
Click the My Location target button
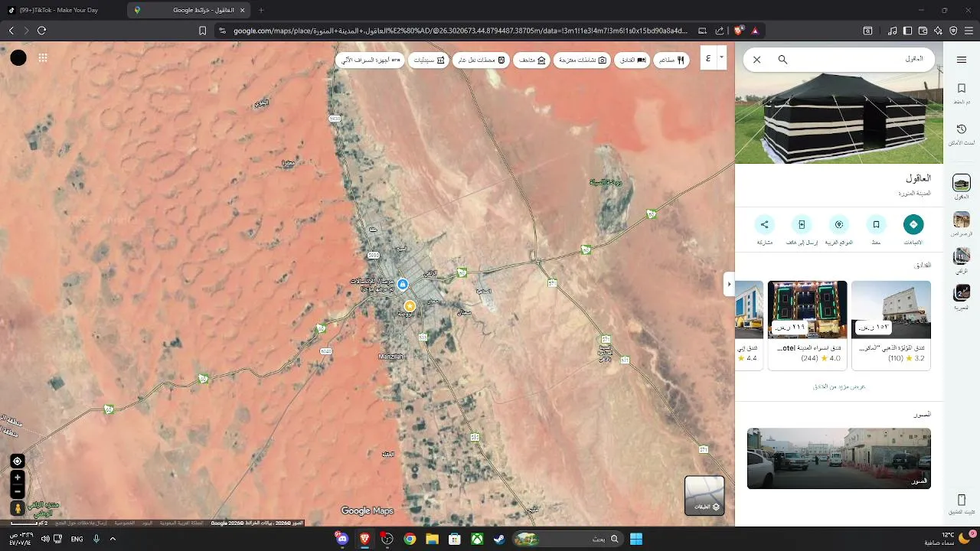18,461
